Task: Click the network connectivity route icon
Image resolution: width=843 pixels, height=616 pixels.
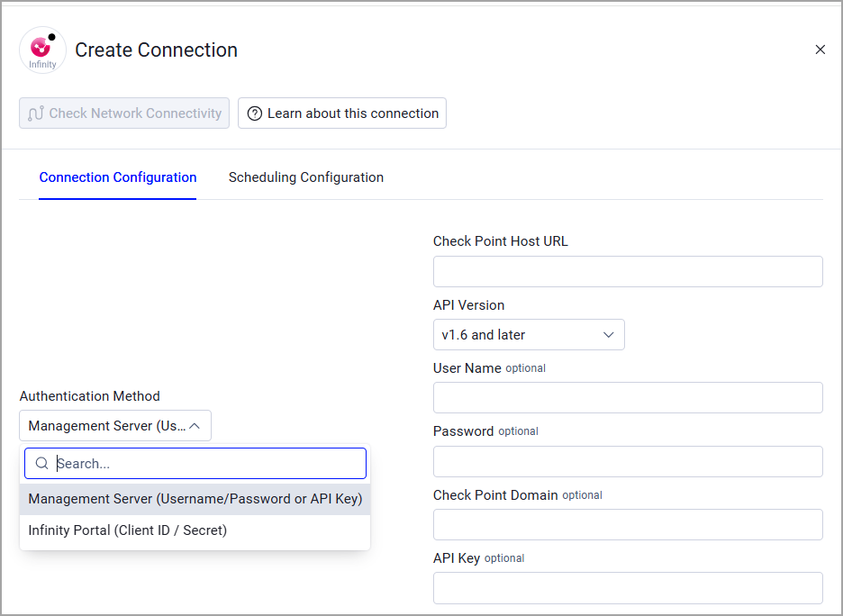Action: [36, 113]
